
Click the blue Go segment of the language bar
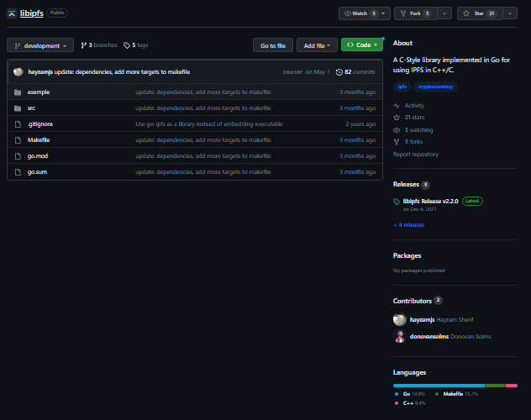pyautogui.click(x=439, y=386)
